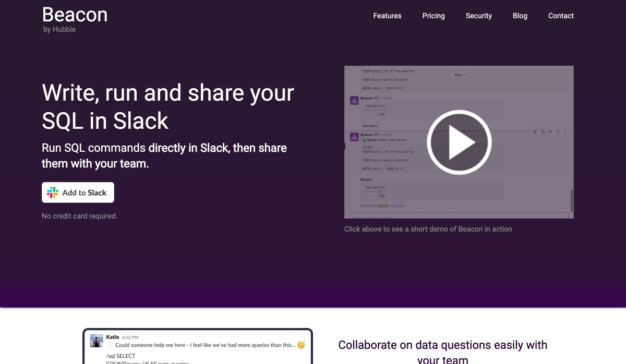Viewport: 626px width, 364px height.
Task: Click Katie's name in the message
Action: (x=113, y=337)
